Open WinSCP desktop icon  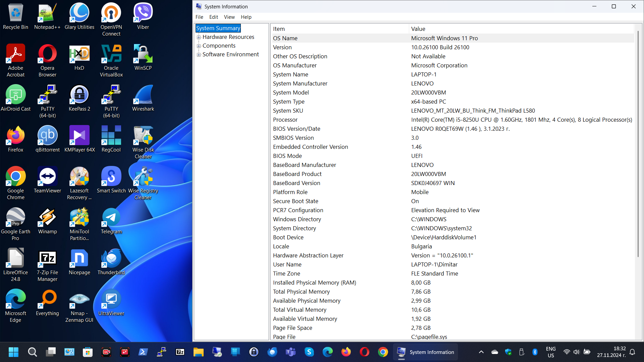point(143,58)
